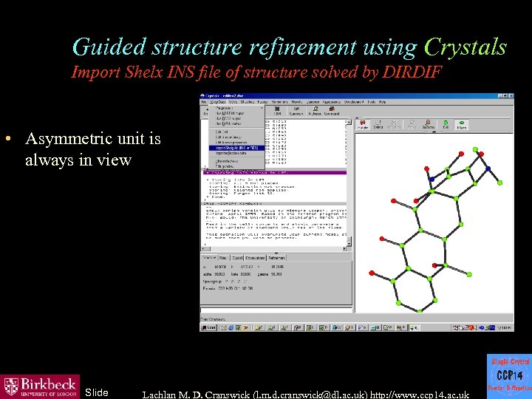532x399 pixels.
Task: Open the Appearance menu
Action: pyautogui.click(x=332, y=102)
